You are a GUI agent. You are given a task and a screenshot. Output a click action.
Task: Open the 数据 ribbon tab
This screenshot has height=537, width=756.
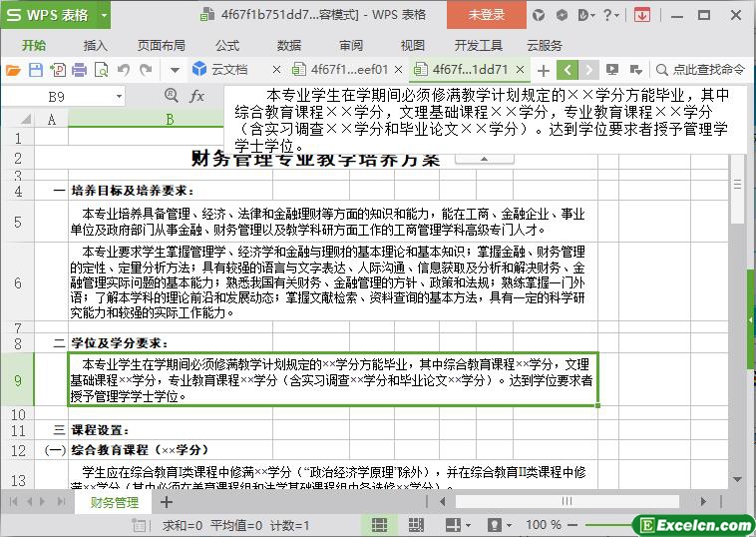289,46
